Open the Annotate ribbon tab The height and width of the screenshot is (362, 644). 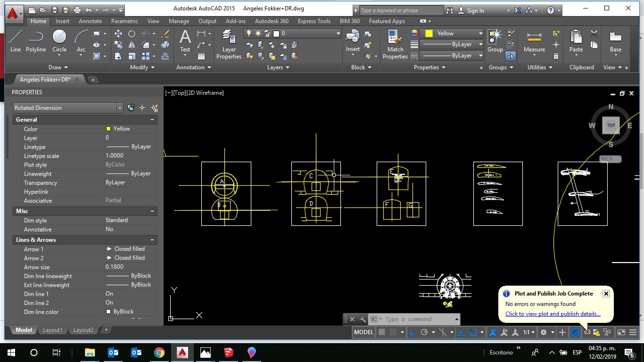(90, 21)
